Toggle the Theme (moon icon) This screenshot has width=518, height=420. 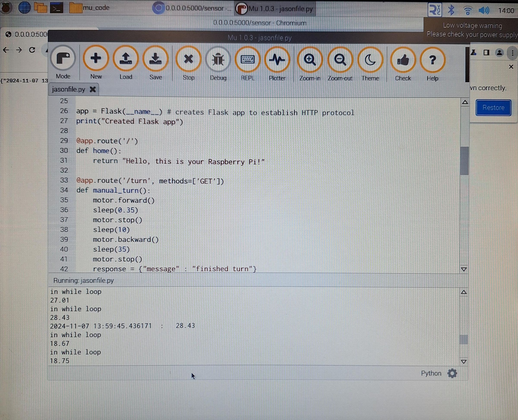pos(370,64)
